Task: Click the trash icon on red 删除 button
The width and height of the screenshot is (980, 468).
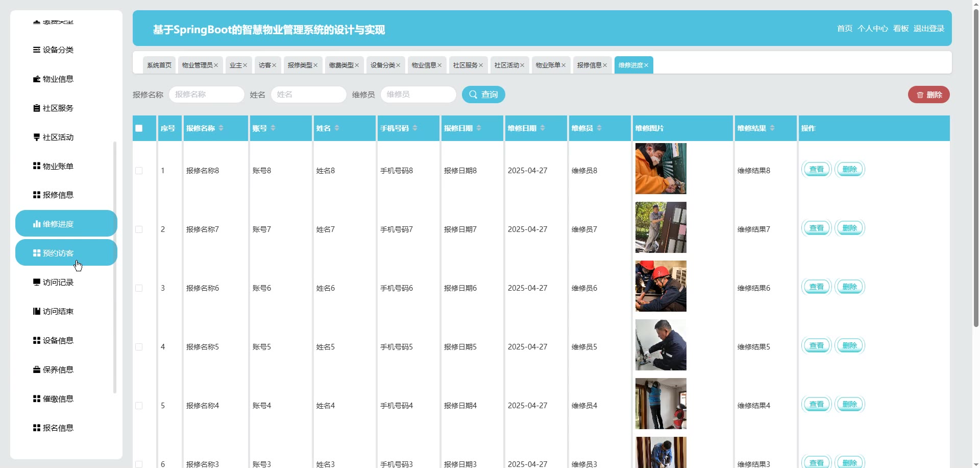Action: pyautogui.click(x=920, y=95)
